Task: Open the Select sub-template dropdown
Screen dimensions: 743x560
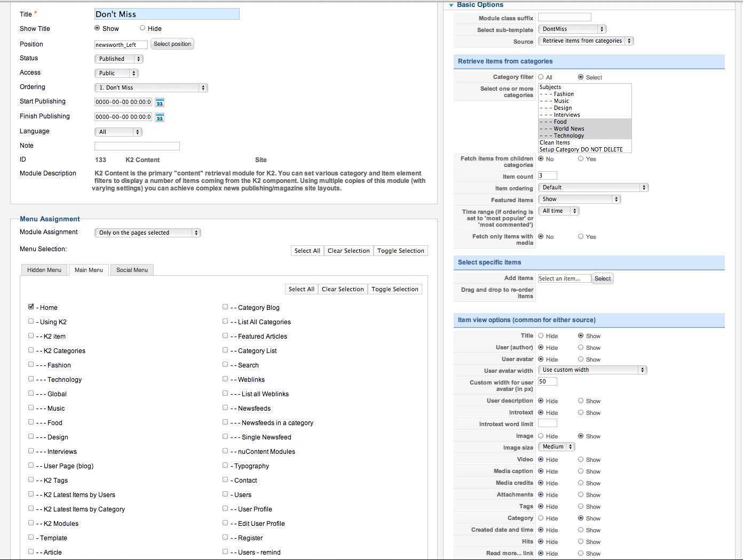Action: coord(572,29)
